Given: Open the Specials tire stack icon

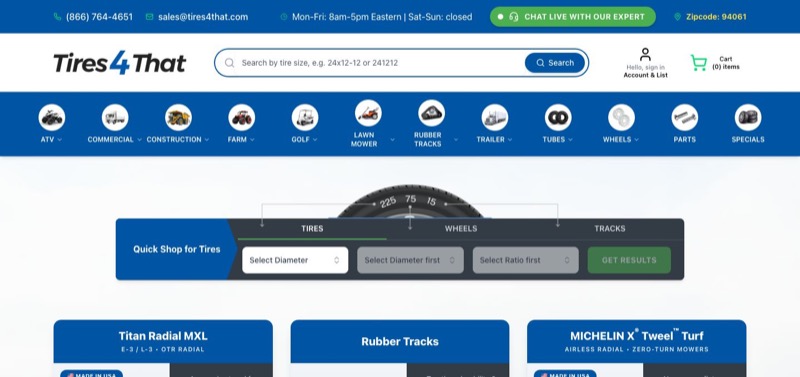Looking at the screenshot, I should click(x=747, y=117).
